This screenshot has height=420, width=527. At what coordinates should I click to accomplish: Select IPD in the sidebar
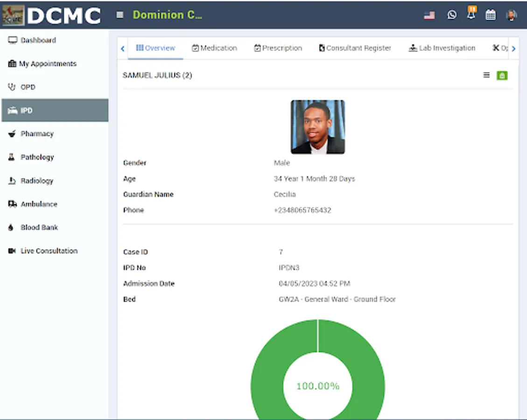point(55,110)
